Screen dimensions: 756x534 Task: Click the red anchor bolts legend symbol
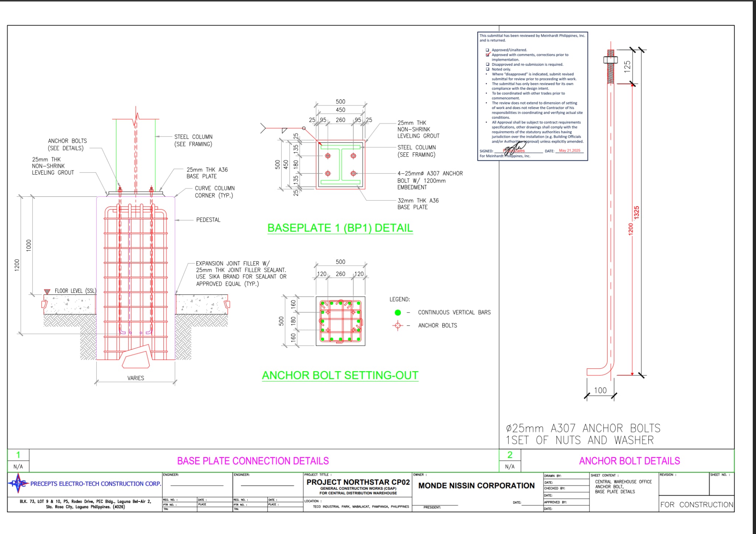click(x=398, y=325)
